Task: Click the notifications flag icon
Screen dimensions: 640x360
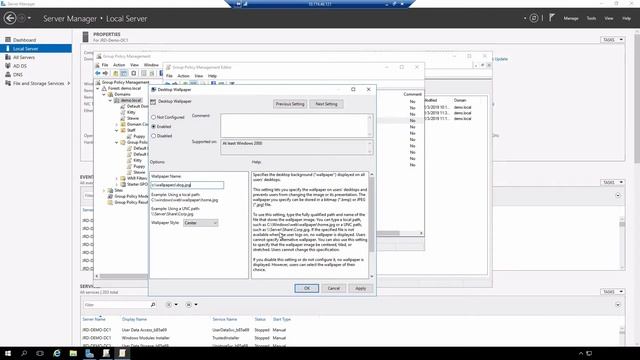Action: tap(551, 18)
